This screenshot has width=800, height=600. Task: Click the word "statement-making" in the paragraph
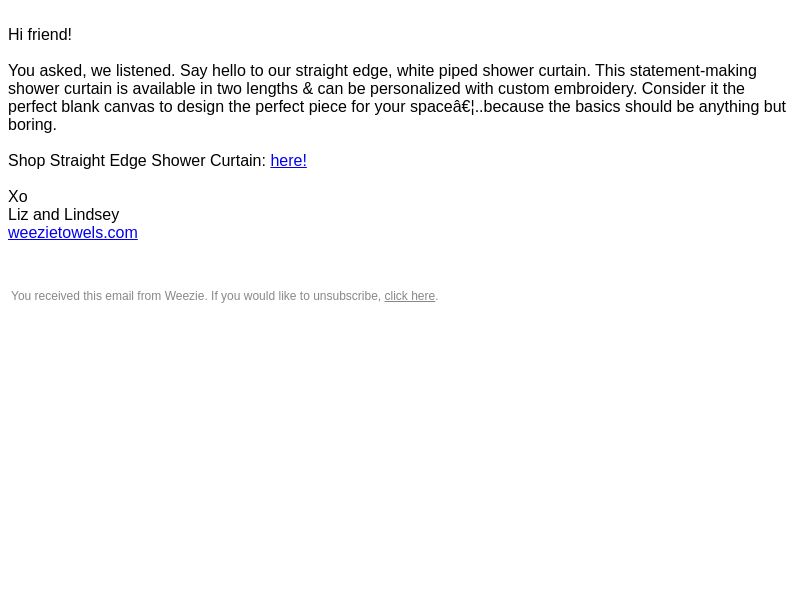click(x=693, y=70)
